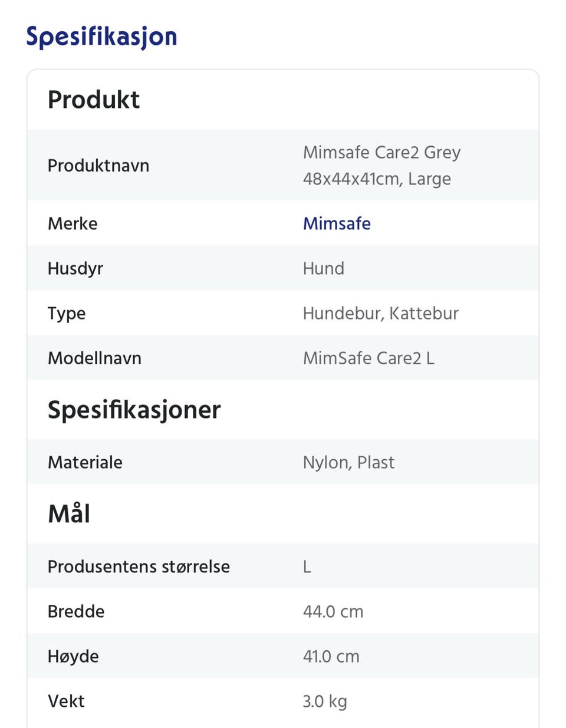Viewport: 566px width, 728px height.
Task: Open the Mimsafe brand link
Action: tap(337, 223)
